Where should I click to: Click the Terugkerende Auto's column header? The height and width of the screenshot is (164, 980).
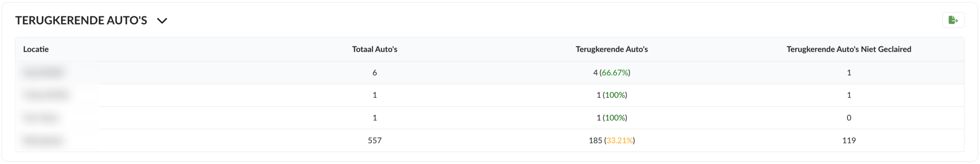click(611, 49)
